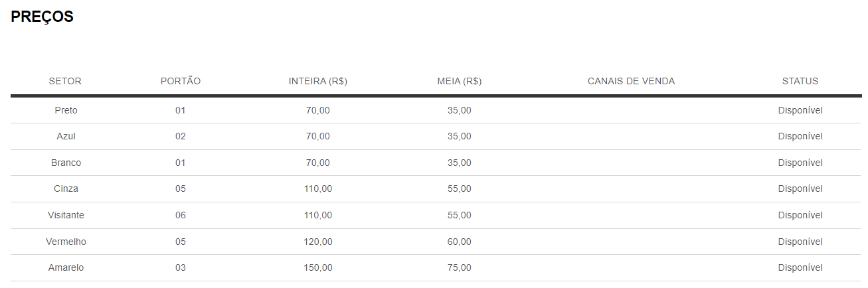This screenshot has height=288, width=868.
Task: Choose the Branco sector cell
Action: click(66, 163)
